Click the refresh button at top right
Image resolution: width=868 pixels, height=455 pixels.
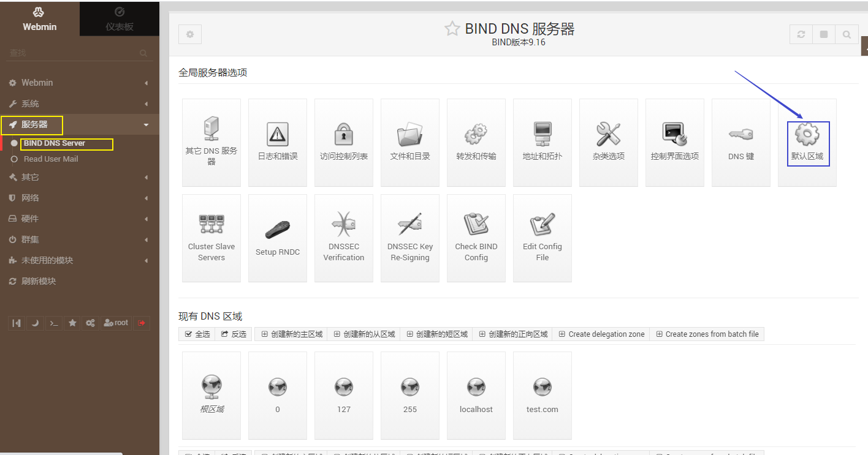point(801,34)
